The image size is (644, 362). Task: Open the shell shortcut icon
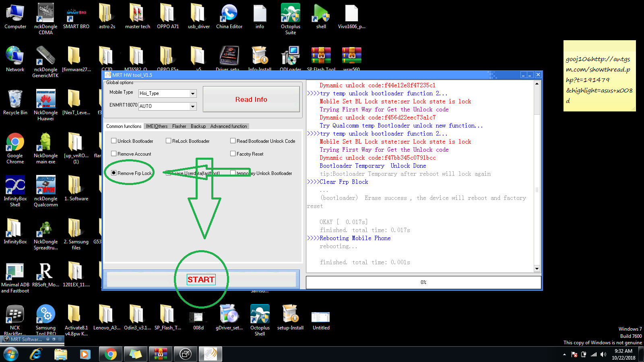click(321, 16)
